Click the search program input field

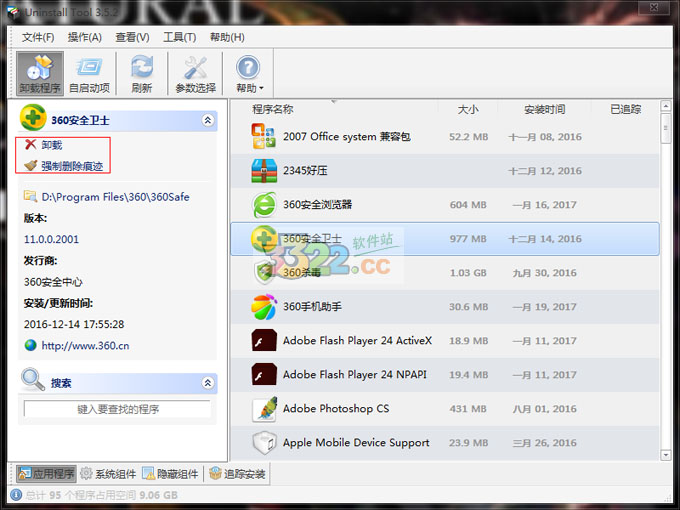click(x=118, y=409)
